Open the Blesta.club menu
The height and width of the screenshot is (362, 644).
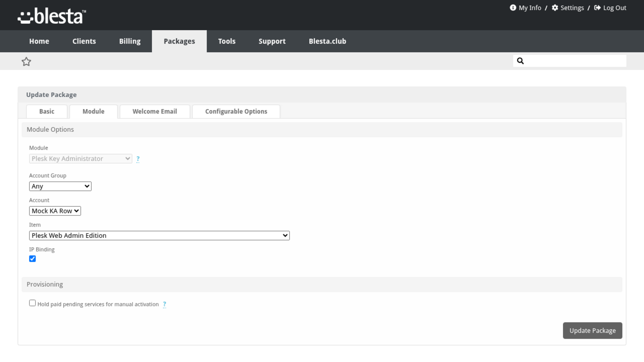pyautogui.click(x=327, y=41)
